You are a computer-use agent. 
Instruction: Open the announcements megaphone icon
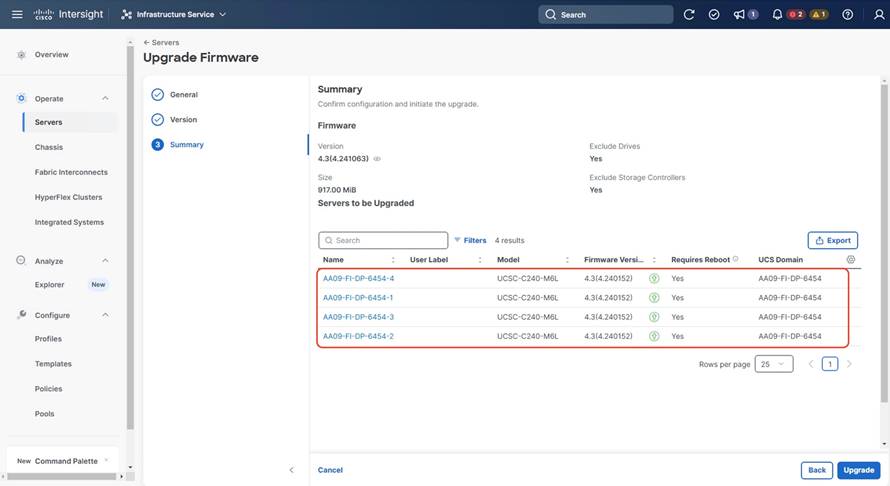tap(740, 14)
